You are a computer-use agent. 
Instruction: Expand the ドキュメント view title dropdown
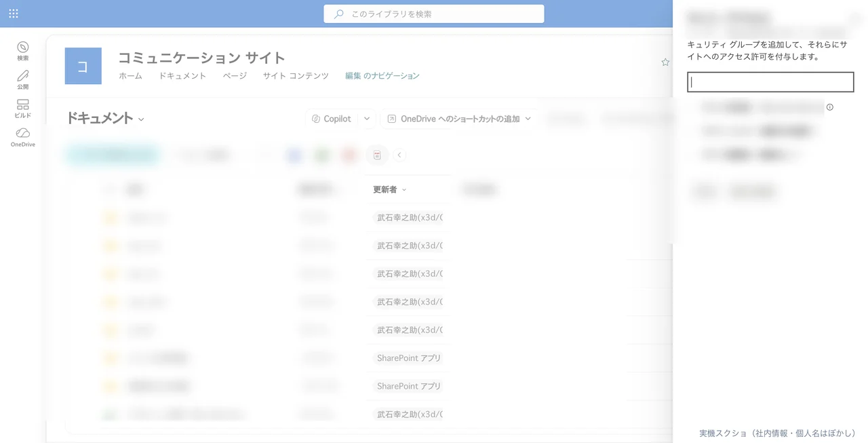141,119
